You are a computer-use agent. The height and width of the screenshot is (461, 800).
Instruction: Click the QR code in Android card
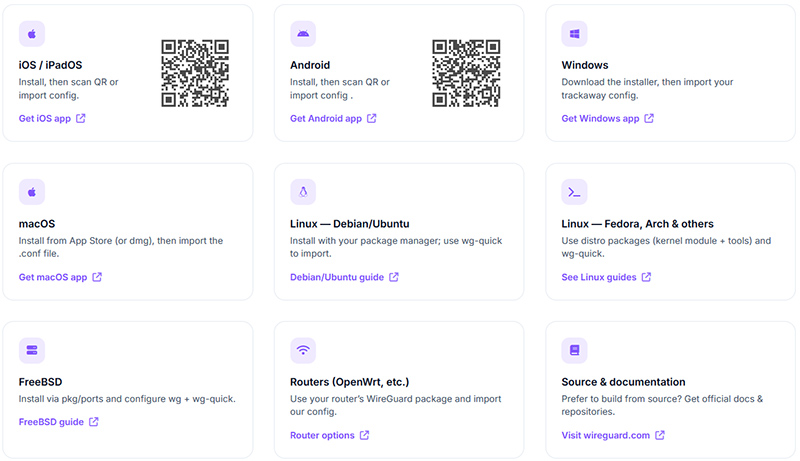coord(466,73)
